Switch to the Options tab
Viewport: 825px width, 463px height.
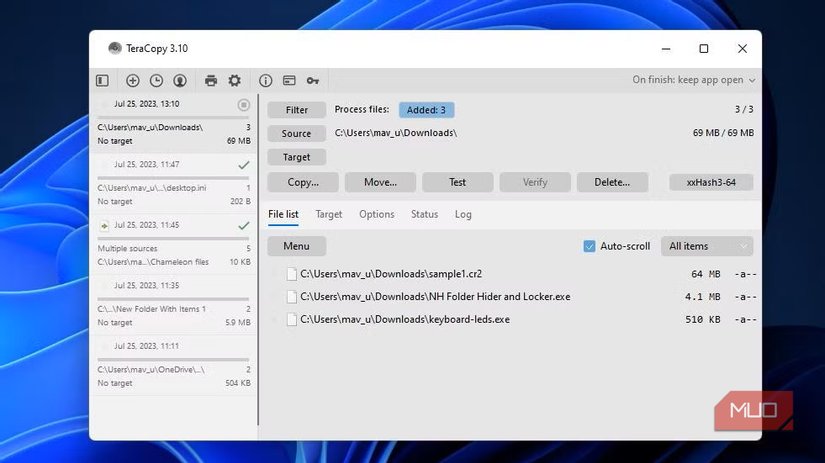(x=376, y=214)
